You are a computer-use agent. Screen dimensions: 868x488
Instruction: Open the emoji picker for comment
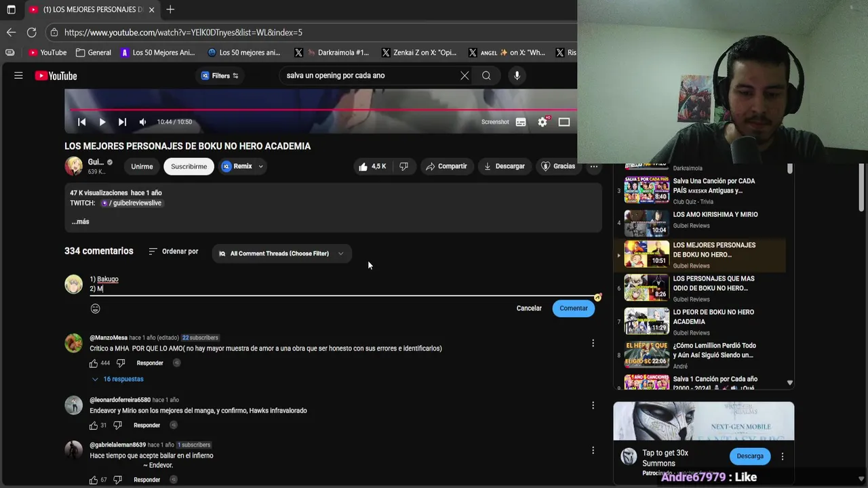pos(96,308)
